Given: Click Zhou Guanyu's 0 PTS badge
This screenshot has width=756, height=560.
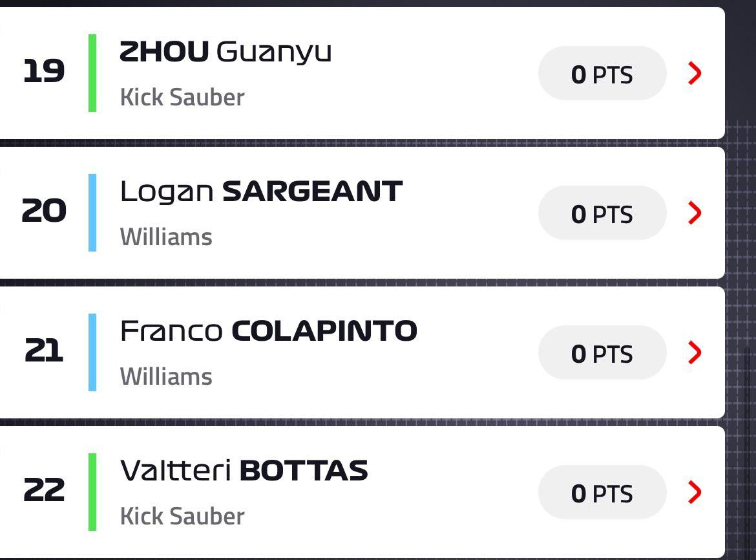Looking at the screenshot, I should pyautogui.click(x=602, y=73).
